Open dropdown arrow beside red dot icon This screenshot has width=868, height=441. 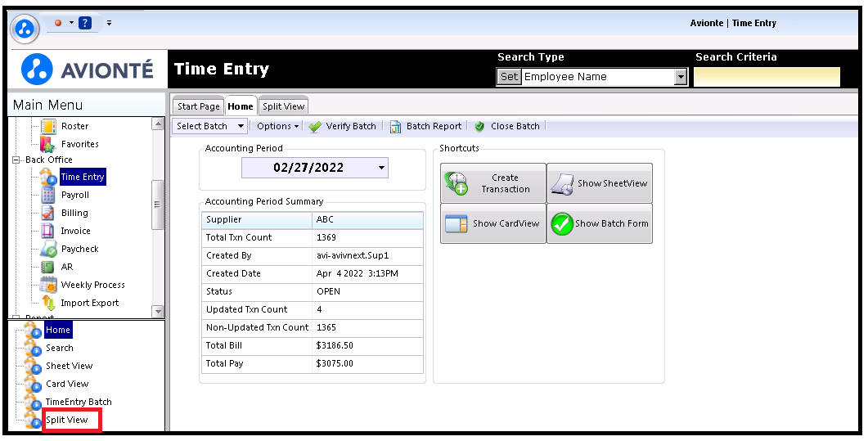coord(71,23)
